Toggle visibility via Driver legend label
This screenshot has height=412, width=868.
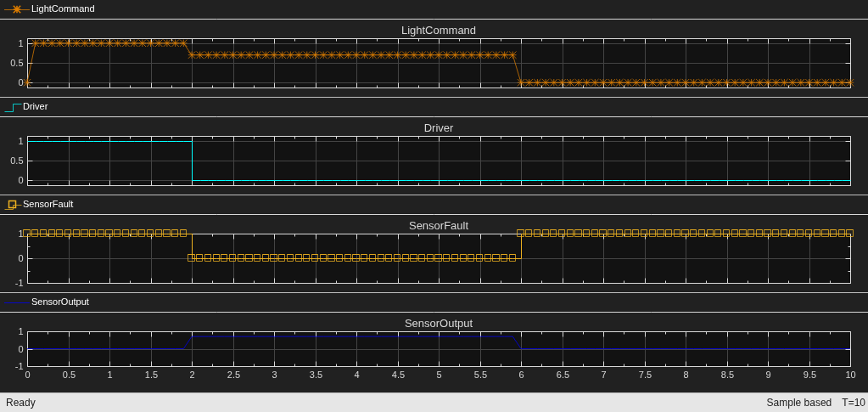pyautogui.click(x=36, y=106)
